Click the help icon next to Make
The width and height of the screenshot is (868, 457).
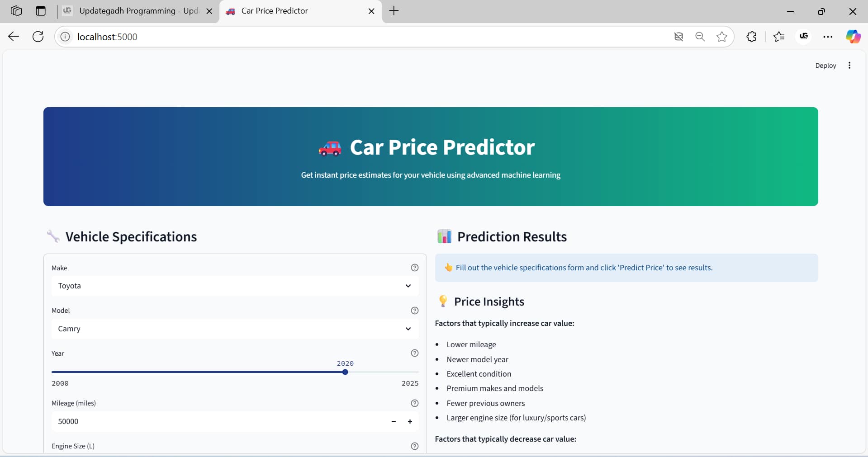pos(414,268)
